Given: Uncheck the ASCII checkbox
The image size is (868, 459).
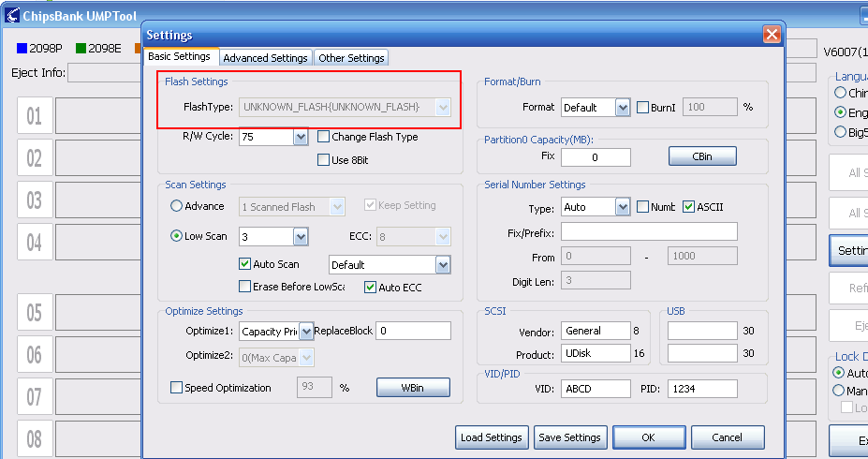Looking at the screenshot, I should (688, 206).
